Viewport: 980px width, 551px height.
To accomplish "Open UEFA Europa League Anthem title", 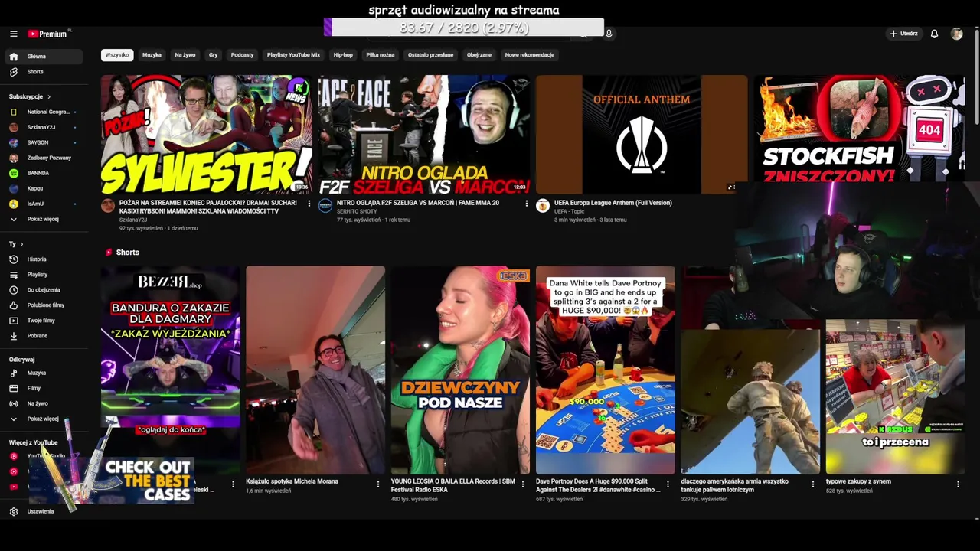I will pyautogui.click(x=612, y=203).
